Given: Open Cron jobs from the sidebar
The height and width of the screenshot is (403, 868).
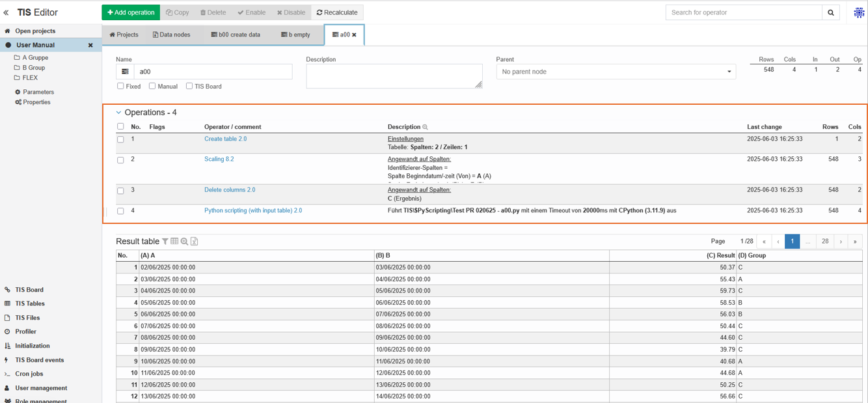Looking at the screenshot, I should pos(29,374).
